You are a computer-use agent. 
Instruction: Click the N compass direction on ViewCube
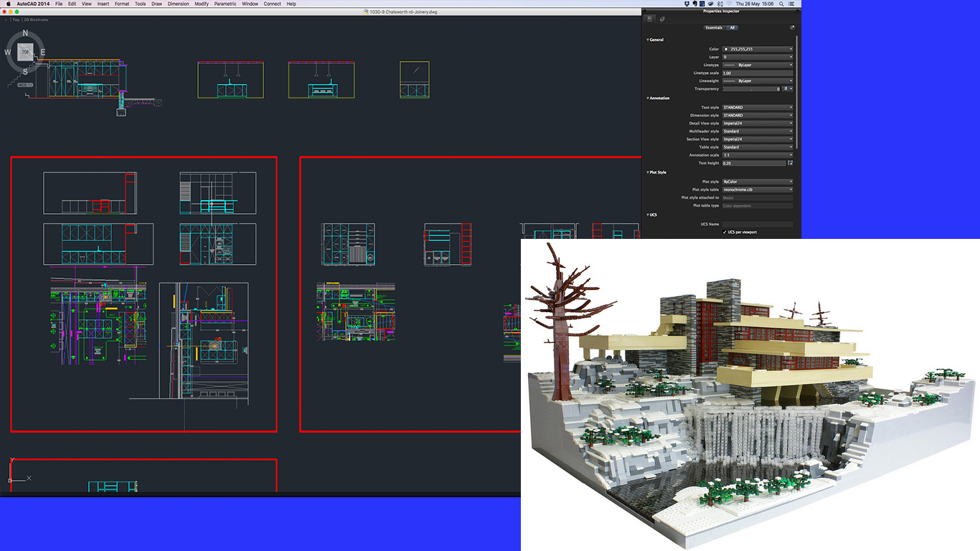[25, 33]
